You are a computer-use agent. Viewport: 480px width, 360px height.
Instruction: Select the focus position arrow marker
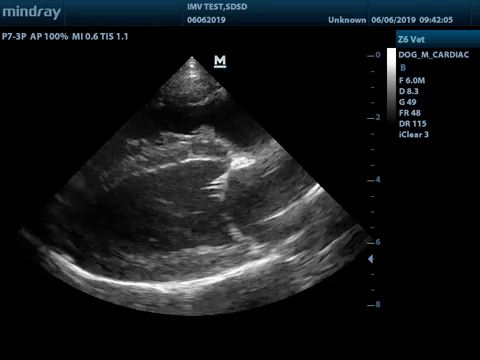371,259
